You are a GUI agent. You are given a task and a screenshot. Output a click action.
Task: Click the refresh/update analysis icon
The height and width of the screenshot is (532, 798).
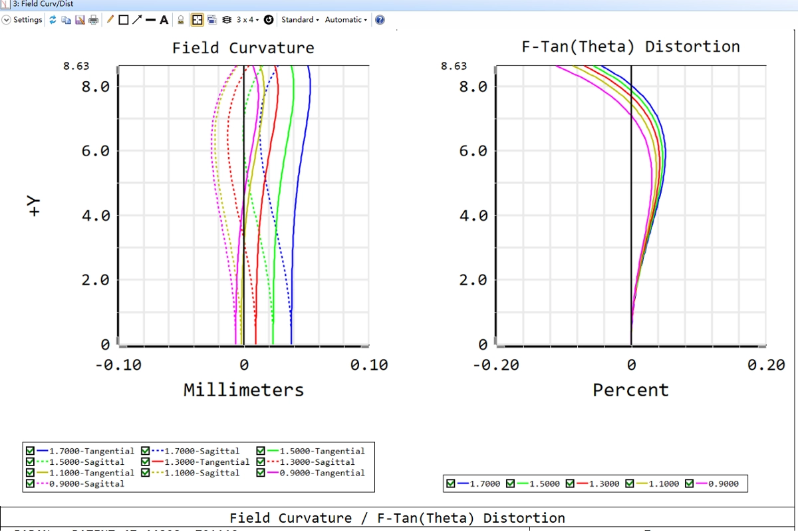point(53,20)
